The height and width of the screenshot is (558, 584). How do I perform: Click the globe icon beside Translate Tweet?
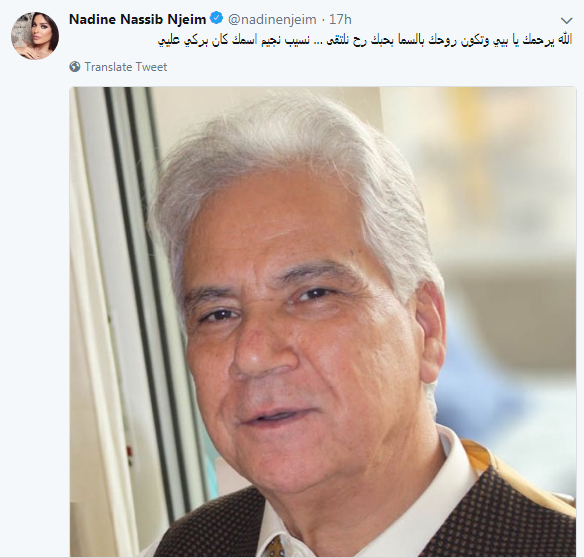point(75,67)
